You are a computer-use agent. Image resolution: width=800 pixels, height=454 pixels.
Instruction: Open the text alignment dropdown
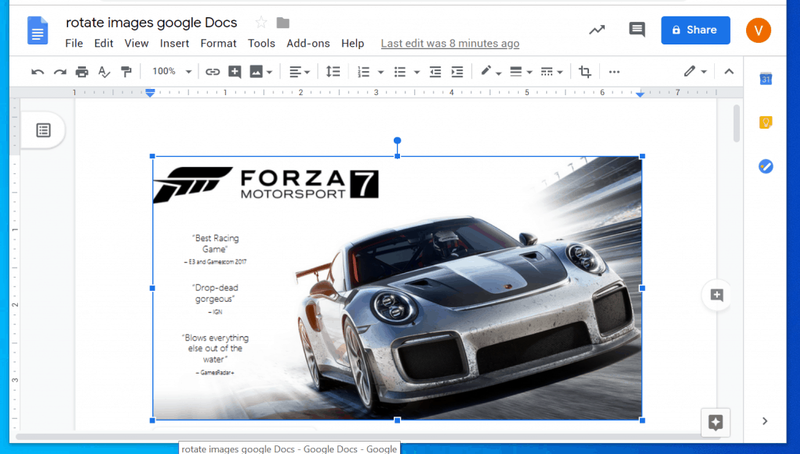(299, 72)
